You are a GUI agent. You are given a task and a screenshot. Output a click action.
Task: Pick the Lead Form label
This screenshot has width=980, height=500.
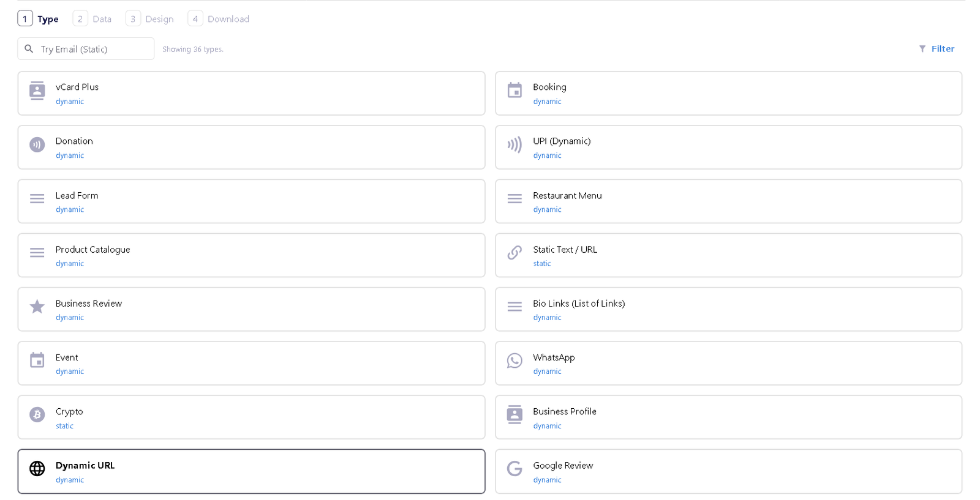(x=77, y=195)
